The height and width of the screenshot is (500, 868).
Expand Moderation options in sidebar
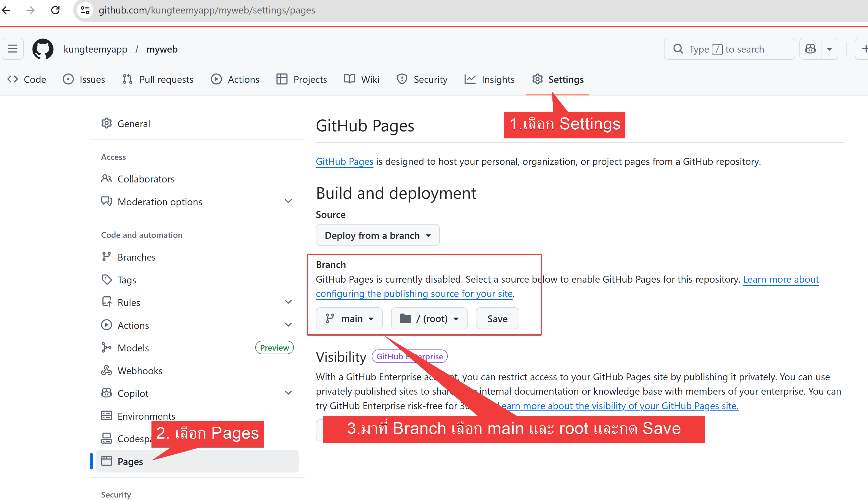[288, 202]
